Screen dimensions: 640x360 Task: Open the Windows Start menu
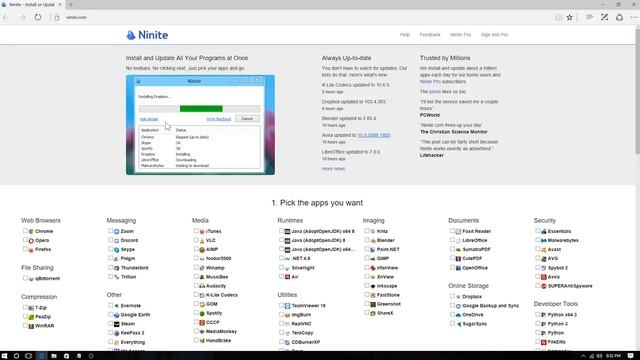pyautogui.click(x=4, y=356)
